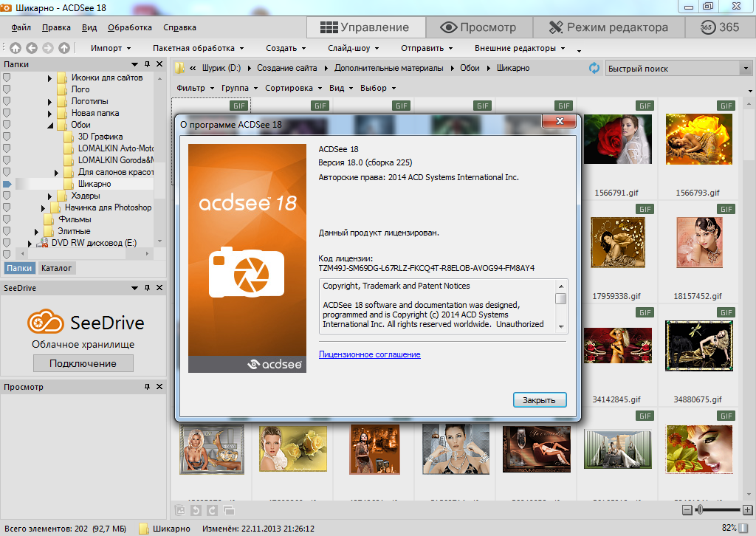
Task: Close the About ACDSee 18 dialog with X
Action: coord(560,121)
